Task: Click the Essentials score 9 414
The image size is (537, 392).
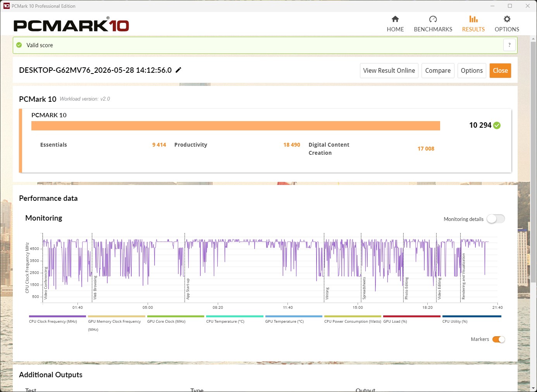Action: point(159,145)
